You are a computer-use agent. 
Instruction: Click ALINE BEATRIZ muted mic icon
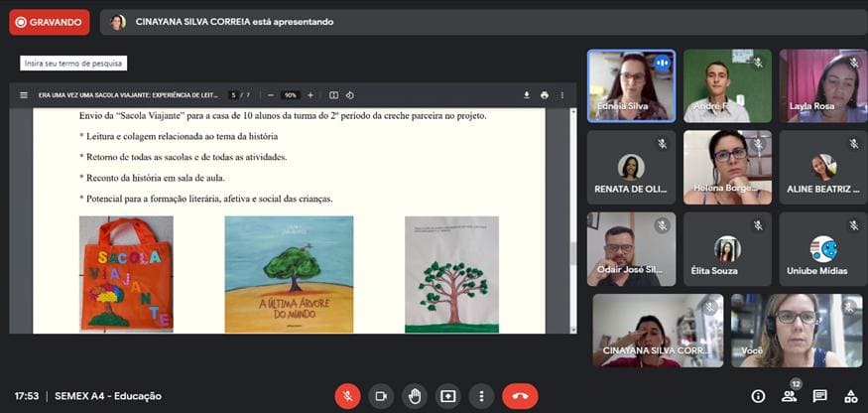854,144
